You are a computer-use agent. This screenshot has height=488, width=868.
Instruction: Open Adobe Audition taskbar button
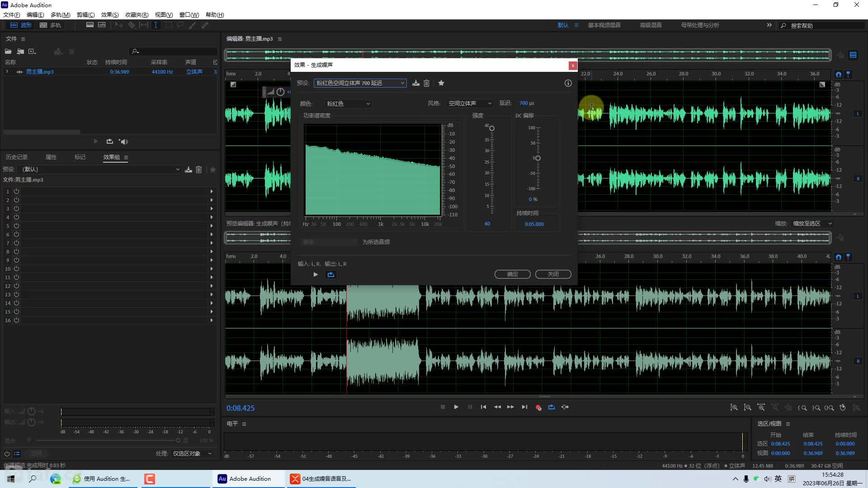(x=249, y=479)
